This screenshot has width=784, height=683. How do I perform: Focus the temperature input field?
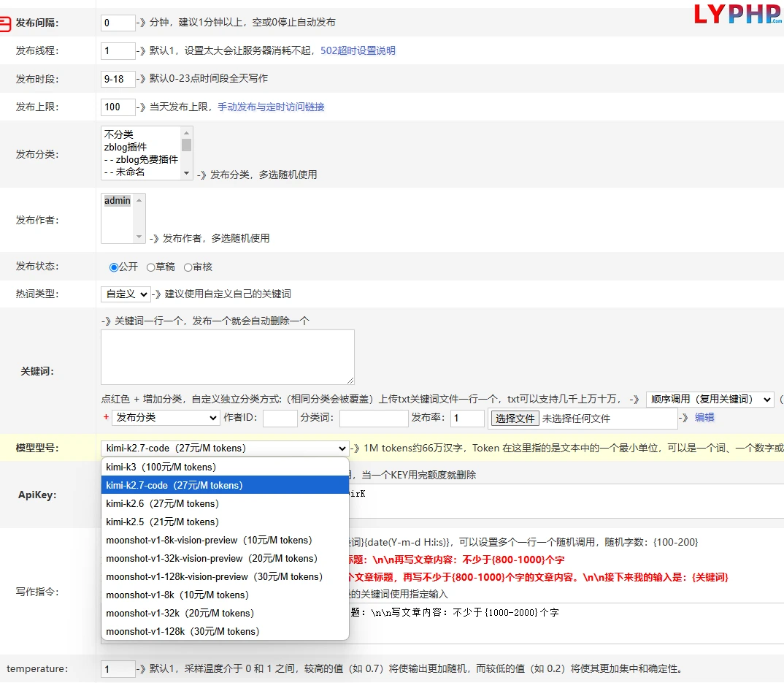[x=118, y=669]
